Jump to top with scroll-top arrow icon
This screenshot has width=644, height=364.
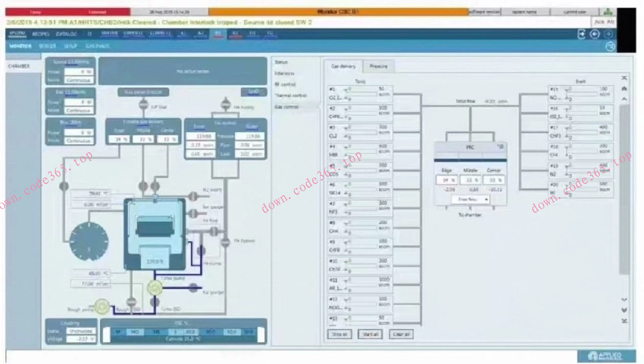624,78
